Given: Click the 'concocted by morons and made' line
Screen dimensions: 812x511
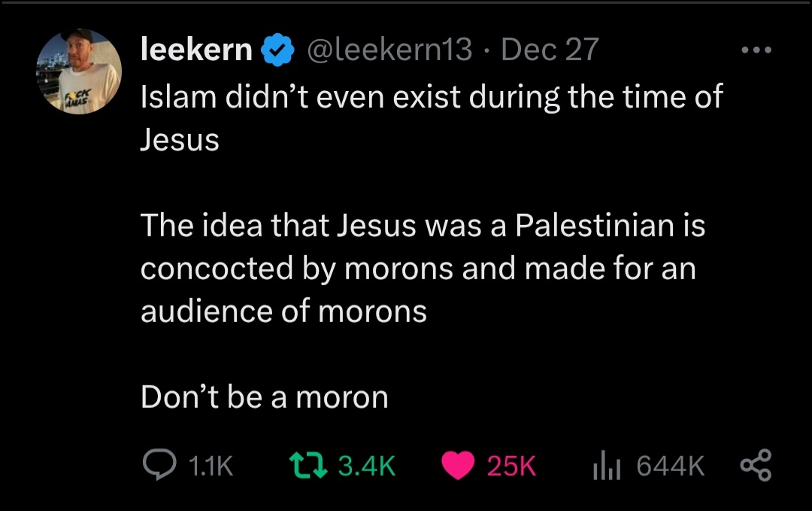Looking at the screenshot, I should tap(418, 269).
